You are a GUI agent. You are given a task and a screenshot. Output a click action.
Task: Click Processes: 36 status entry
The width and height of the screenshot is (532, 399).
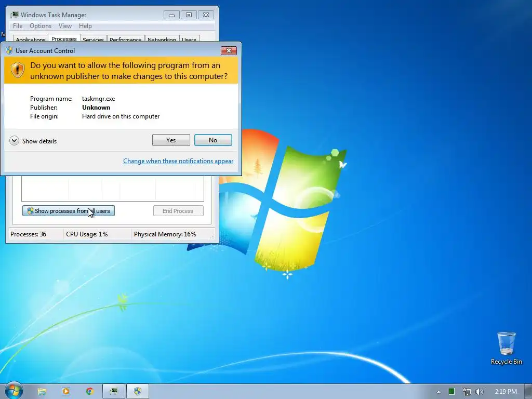(x=28, y=234)
